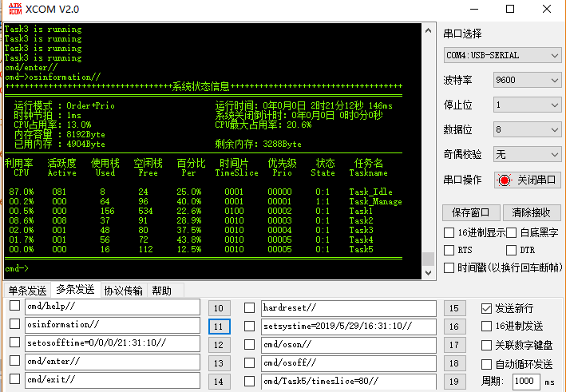This screenshot has height=392, width=566.
Task: Click the cmd-> prompt line in terminal
Action: pyautogui.click(x=17, y=268)
